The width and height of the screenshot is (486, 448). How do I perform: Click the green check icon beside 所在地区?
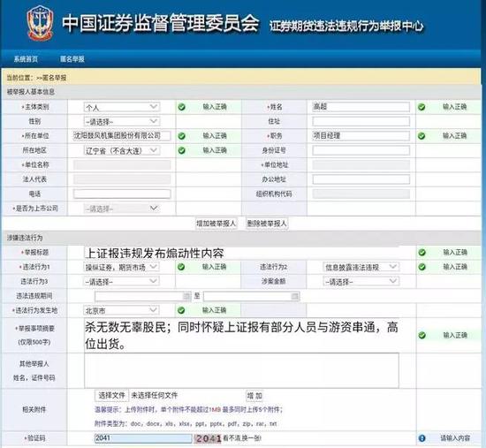(182, 150)
